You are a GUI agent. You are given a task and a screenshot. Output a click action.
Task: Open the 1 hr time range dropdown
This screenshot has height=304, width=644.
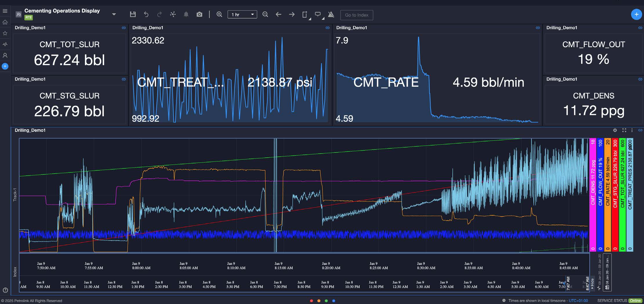pyautogui.click(x=242, y=14)
